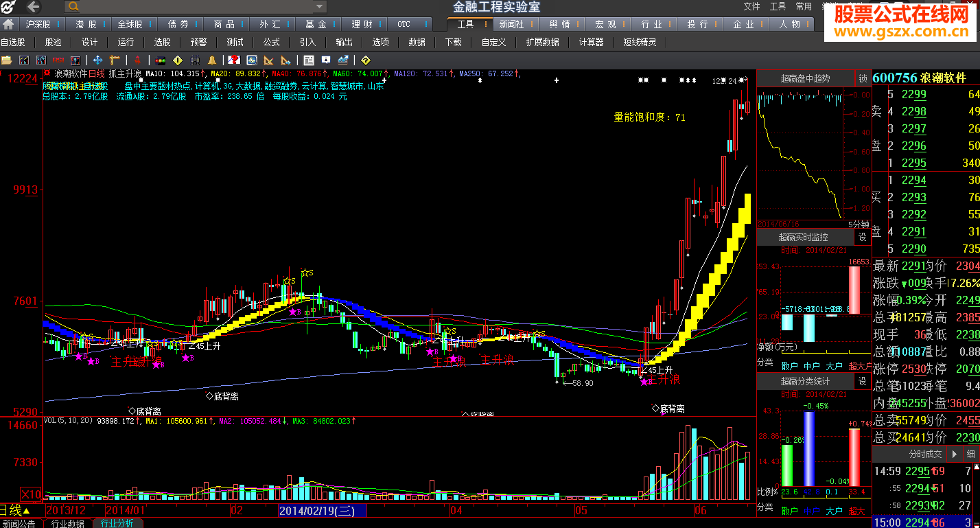Open the rising chart arrow icon
The height and width of the screenshot is (528, 980).
click(343, 60)
